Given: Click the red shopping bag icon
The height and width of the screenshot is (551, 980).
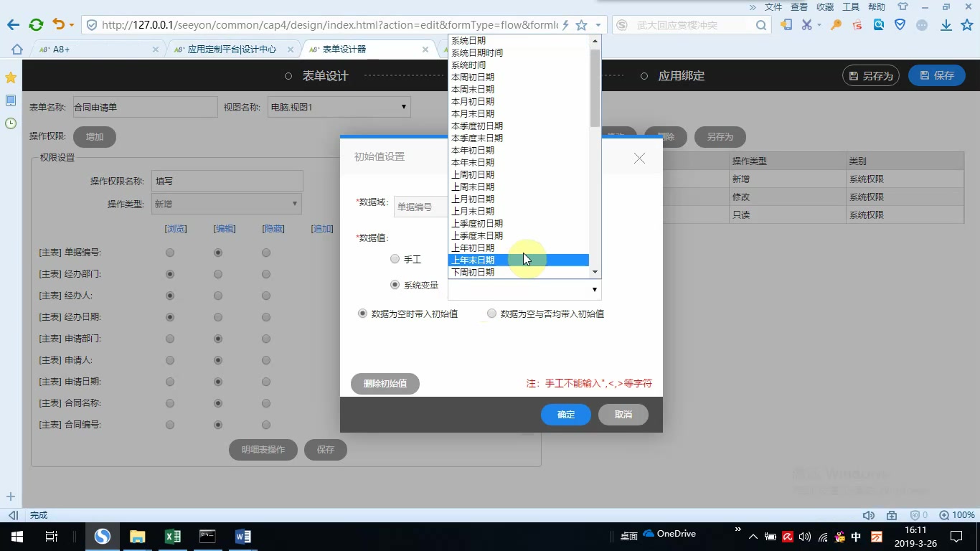Looking at the screenshot, I should (x=857, y=25).
